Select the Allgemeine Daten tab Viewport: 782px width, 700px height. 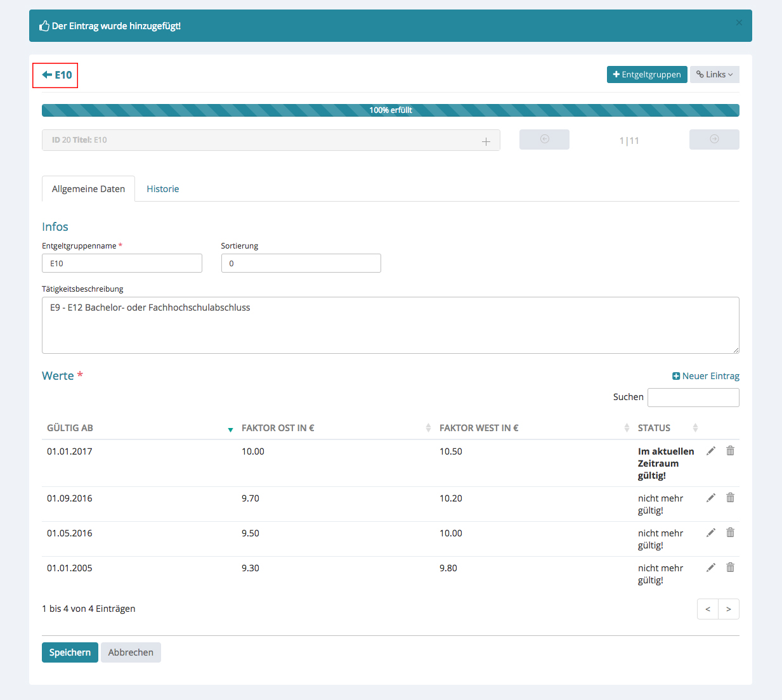89,189
